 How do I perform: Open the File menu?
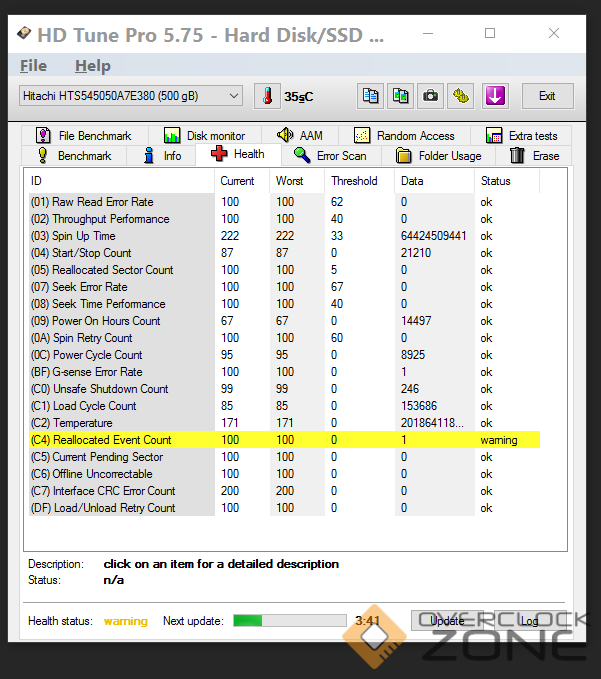pyautogui.click(x=33, y=66)
